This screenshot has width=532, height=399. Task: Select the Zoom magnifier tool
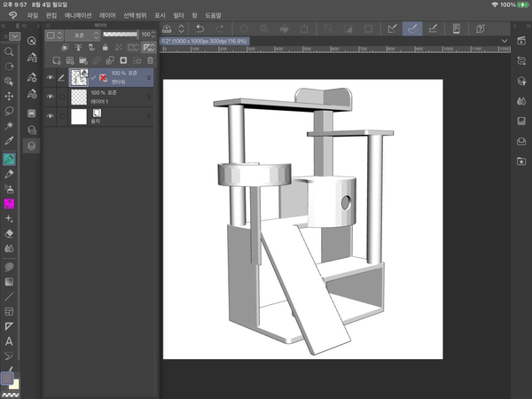click(9, 51)
